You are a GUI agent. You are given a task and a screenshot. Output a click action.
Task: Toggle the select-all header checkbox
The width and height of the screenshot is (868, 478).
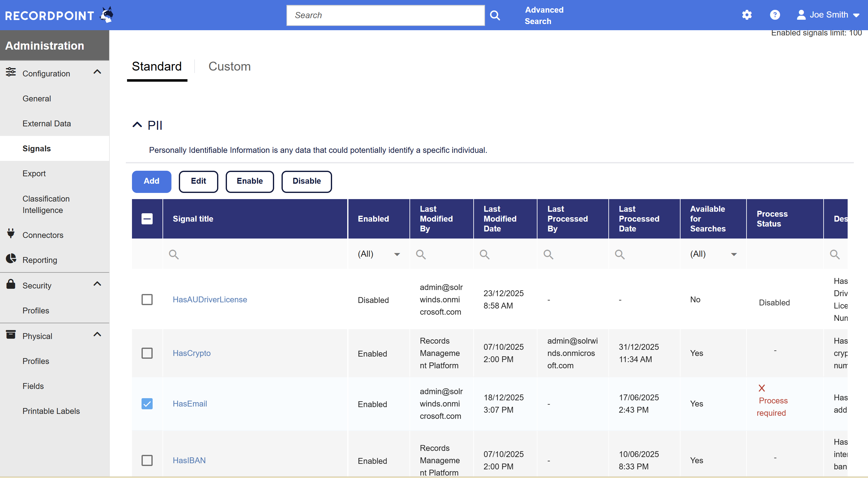(x=147, y=219)
